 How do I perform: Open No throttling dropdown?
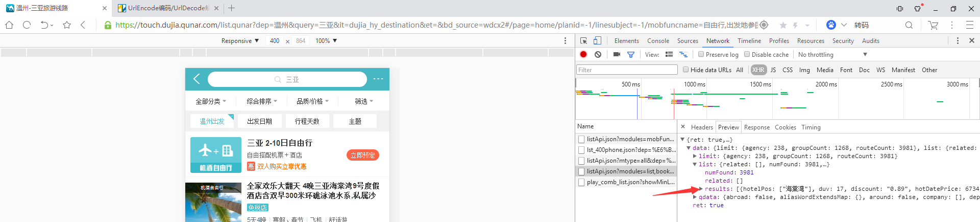[832, 55]
